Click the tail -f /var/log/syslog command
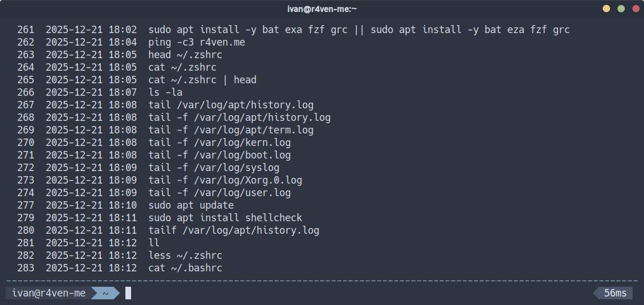Viewport: 644px width, 305px height. pos(214,168)
